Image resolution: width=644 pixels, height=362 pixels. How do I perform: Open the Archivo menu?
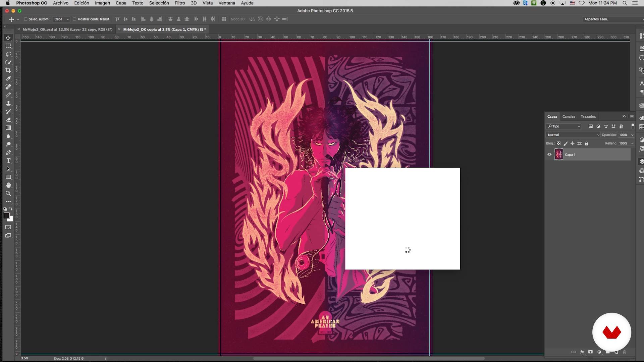point(61,3)
